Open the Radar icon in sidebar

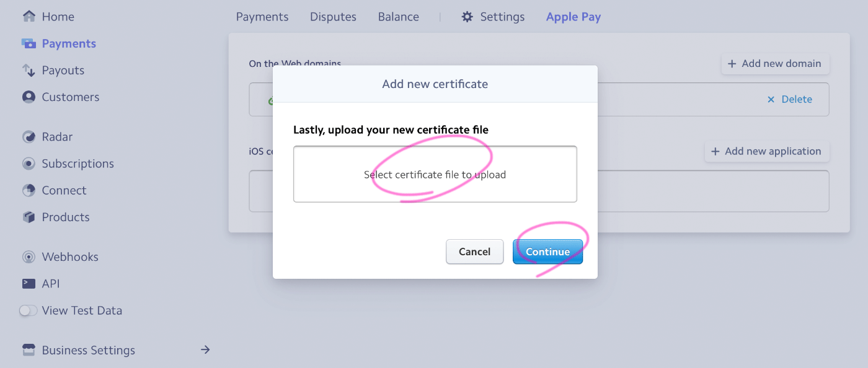click(29, 137)
